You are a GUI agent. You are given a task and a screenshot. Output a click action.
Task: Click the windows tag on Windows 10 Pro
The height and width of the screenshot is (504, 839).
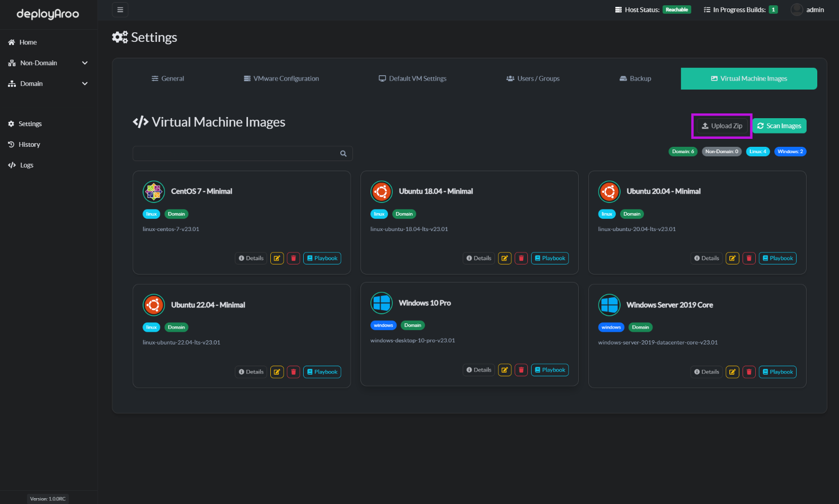coord(383,325)
